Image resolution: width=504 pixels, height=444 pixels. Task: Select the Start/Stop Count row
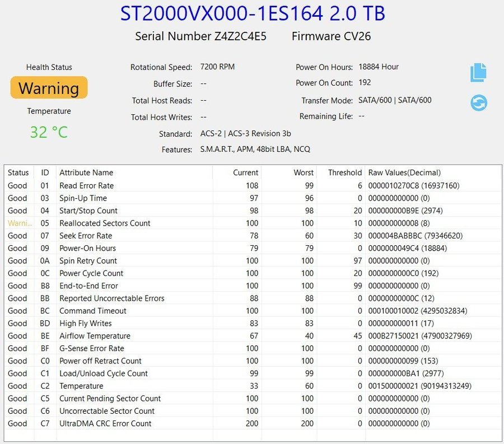pos(253,211)
